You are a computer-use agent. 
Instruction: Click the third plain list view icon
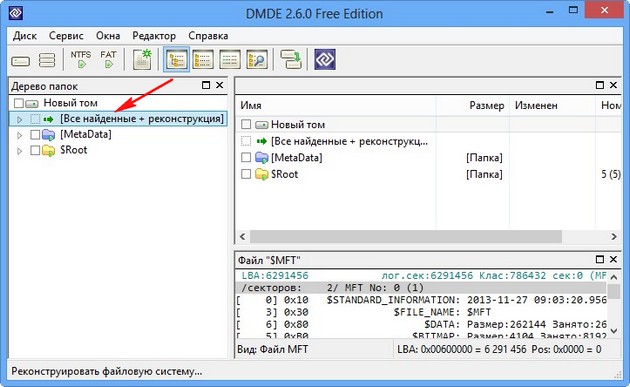230,59
